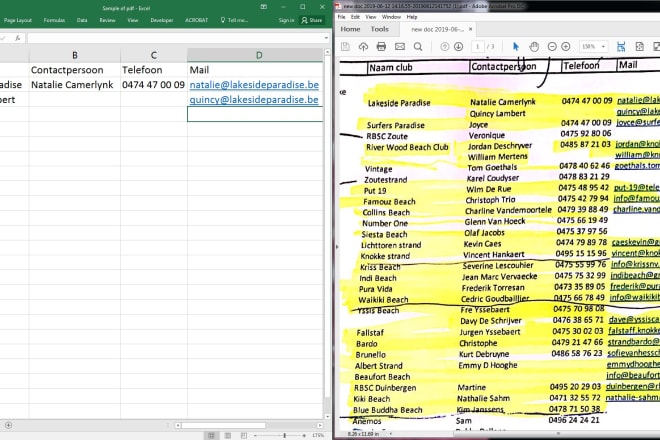Screen dimensions: 660x440
Task: Click Excel zoom in plus button
Action: 304,435
